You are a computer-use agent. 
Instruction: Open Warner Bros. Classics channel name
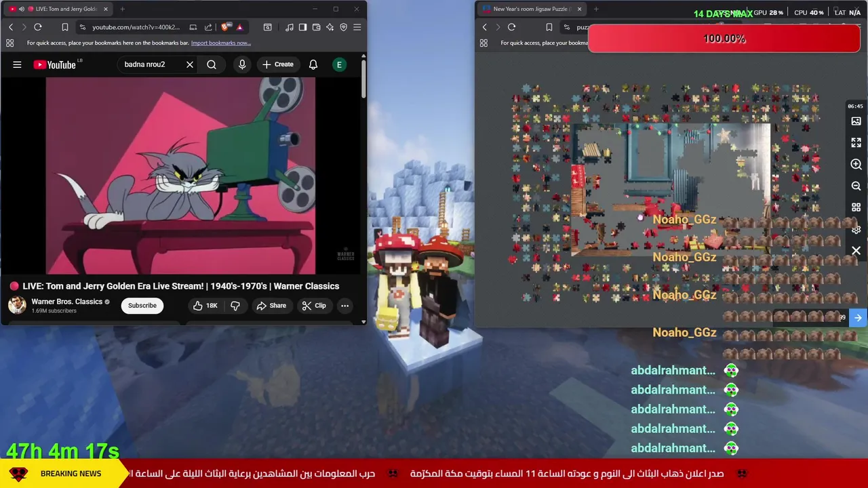67,302
